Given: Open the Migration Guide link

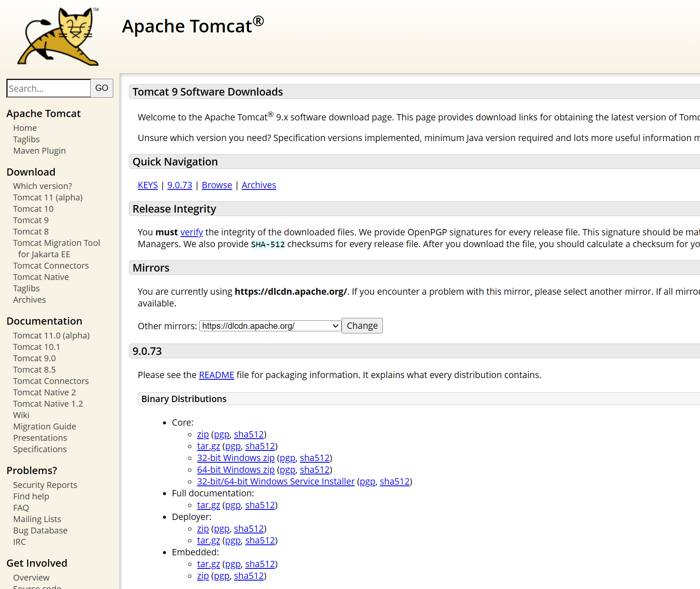Looking at the screenshot, I should pos(45,426).
